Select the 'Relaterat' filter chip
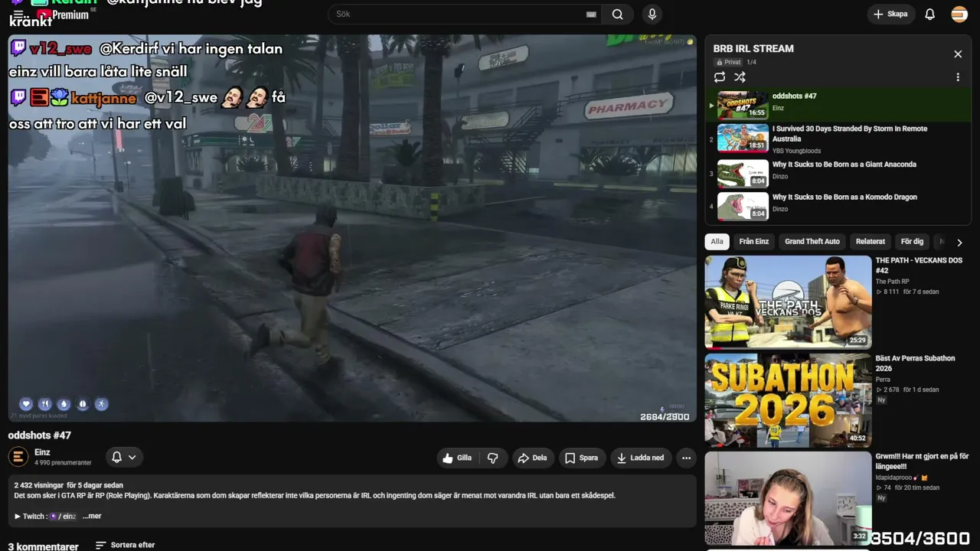This screenshot has height=551, width=980. (x=871, y=241)
